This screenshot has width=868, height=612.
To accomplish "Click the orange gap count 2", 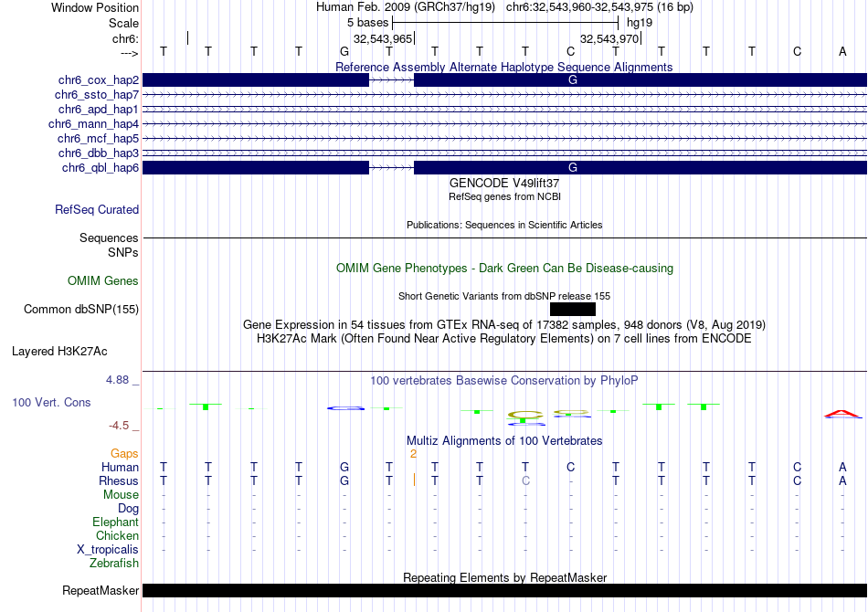I will pos(413,454).
